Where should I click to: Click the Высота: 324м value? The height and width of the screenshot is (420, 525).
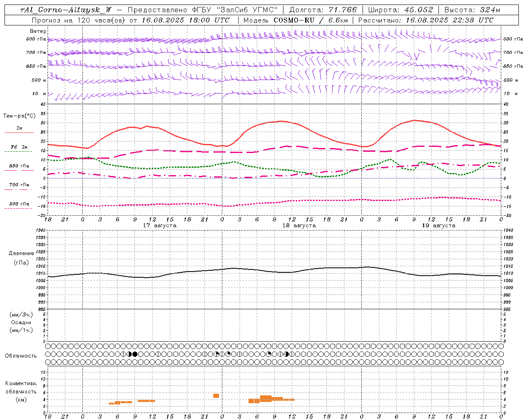click(x=472, y=10)
